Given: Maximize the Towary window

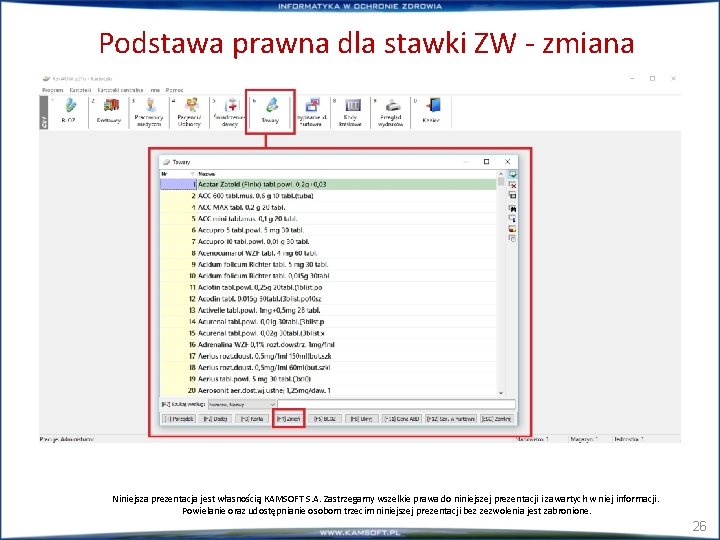Looking at the screenshot, I should click(486, 162).
